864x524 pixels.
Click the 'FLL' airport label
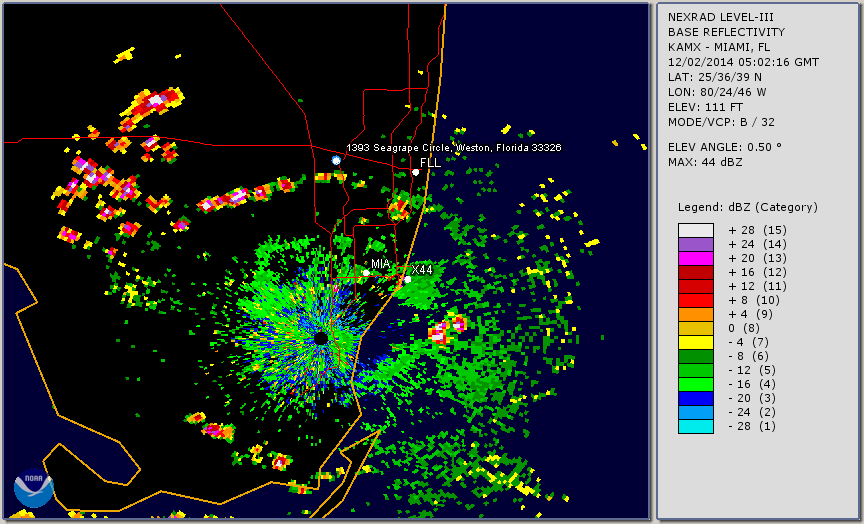click(x=430, y=163)
